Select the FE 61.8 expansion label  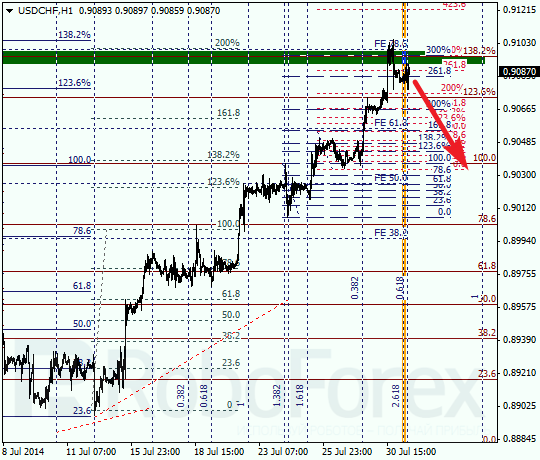(x=391, y=123)
